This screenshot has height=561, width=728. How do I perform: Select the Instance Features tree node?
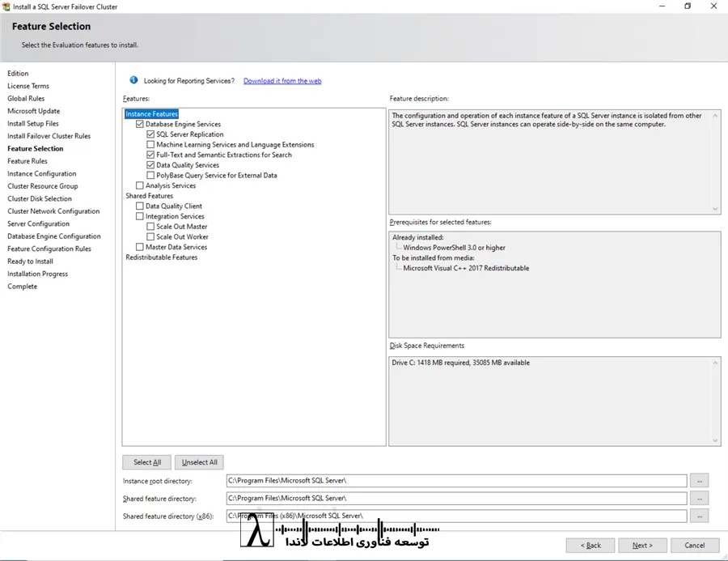point(151,114)
